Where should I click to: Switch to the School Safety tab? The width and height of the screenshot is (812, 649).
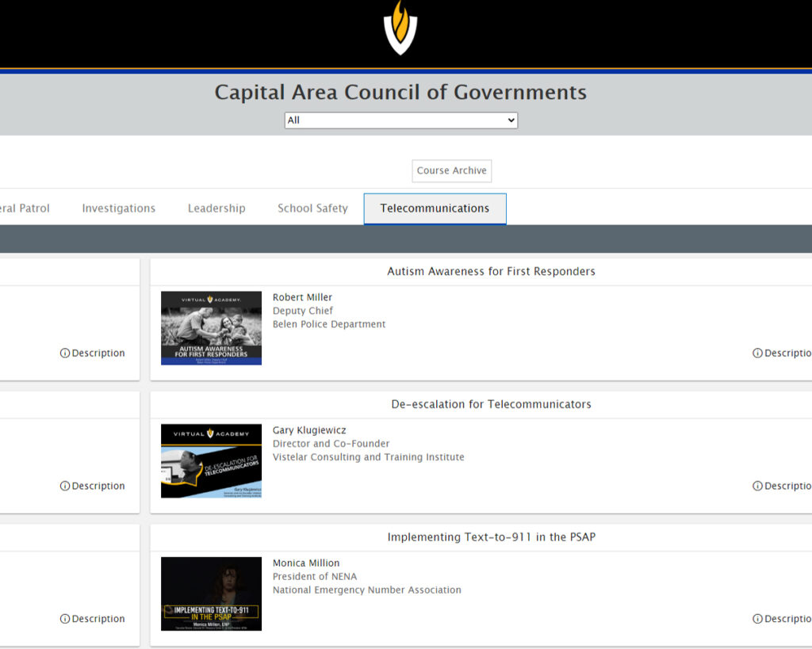(312, 208)
